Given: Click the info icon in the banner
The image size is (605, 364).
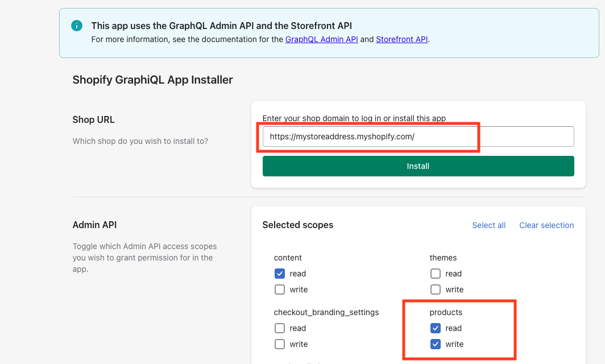Looking at the screenshot, I should click(x=76, y=26).
